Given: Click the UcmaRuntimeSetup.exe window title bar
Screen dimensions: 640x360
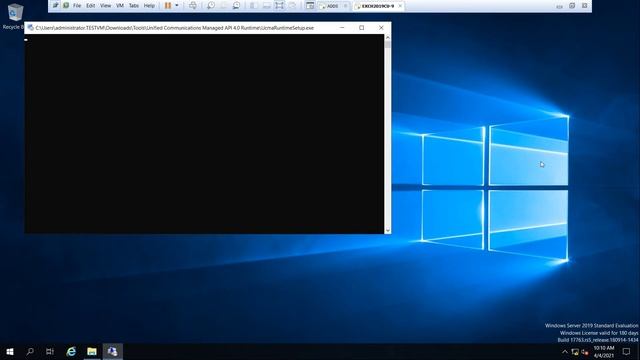Looking at the screenshot, I should point(175,28).
